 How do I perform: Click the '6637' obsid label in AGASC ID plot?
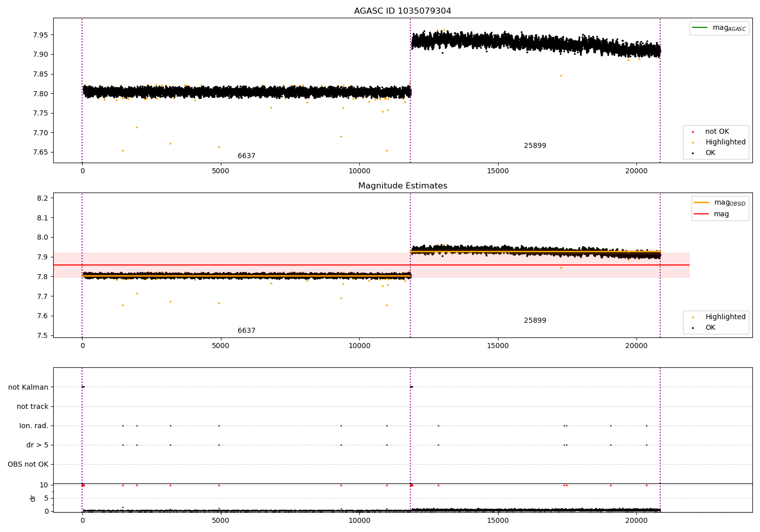pyautogui.click(x=246, y=156)
